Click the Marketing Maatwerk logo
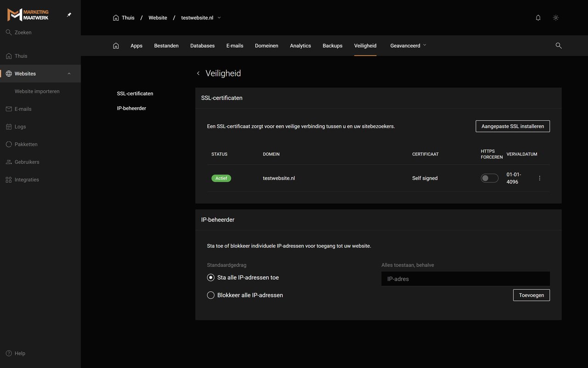This screenshot has height=368, width=588. [x=28, y=15]
